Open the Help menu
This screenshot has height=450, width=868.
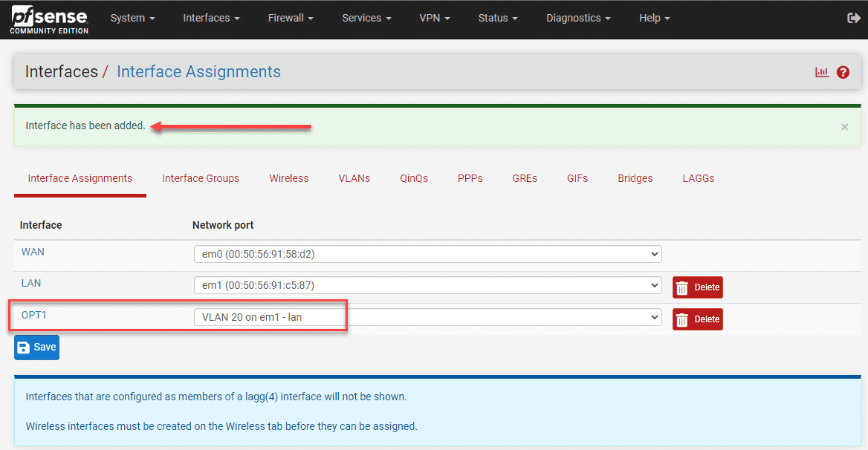point(654,19)
